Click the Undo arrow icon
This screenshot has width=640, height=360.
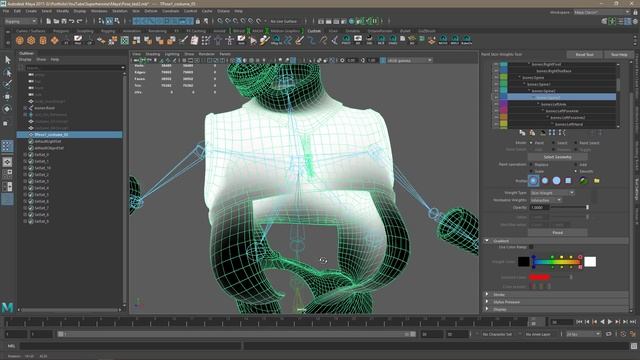coord(72,21)
